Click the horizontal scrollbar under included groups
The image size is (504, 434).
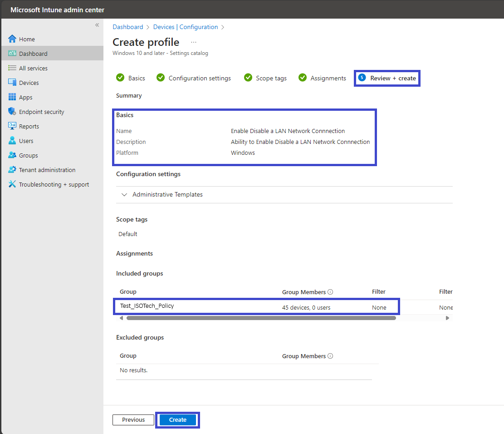point(261,318)
